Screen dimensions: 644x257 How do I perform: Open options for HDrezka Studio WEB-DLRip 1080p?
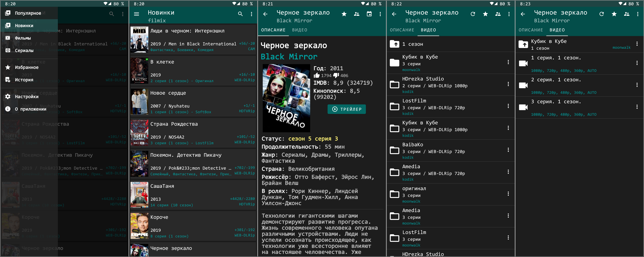[x=508, y=84]
